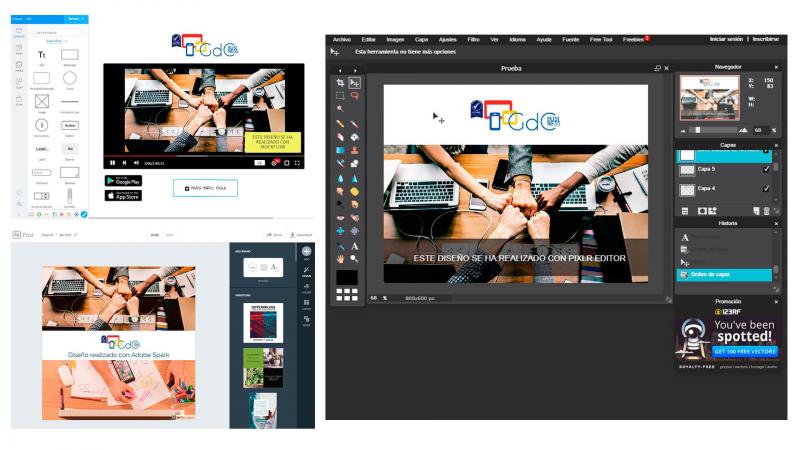Click the App Store badge button
800x450 pixels.
[x=123, y=195]
